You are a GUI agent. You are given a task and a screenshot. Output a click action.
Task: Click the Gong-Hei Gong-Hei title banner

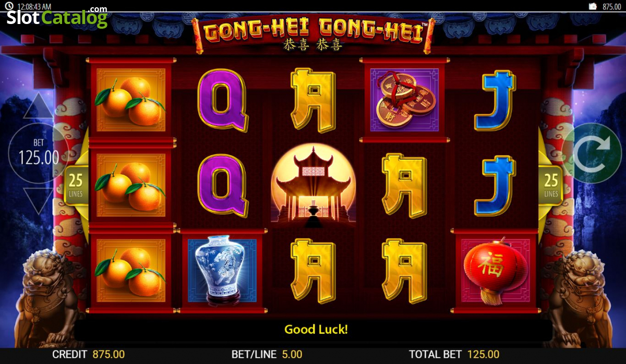(313, 35)
